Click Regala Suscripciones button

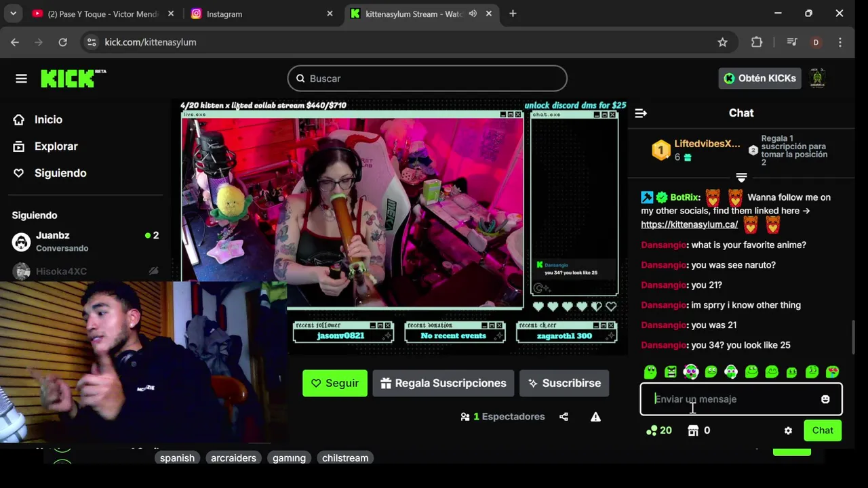point(443,383)
